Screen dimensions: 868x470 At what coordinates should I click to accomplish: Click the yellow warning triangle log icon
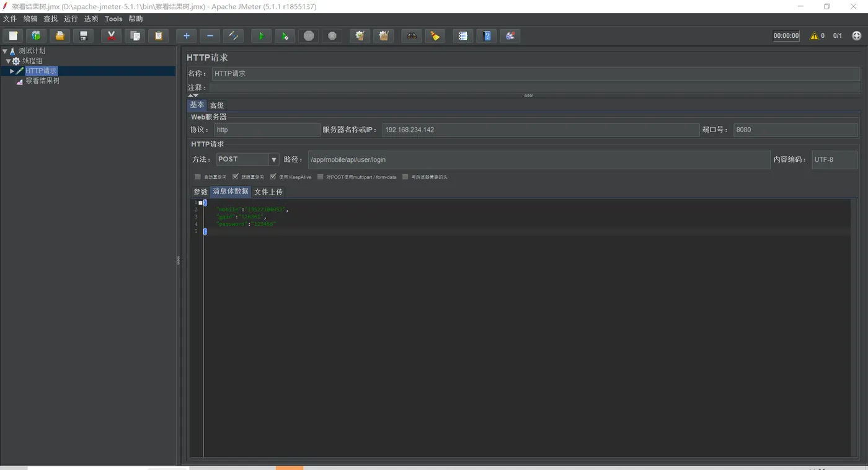coord(814,36)
